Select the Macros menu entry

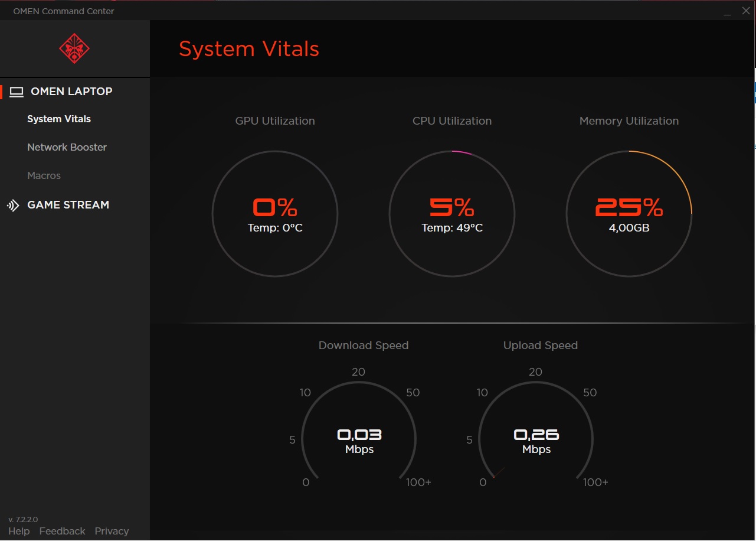[x=44, y=175]
